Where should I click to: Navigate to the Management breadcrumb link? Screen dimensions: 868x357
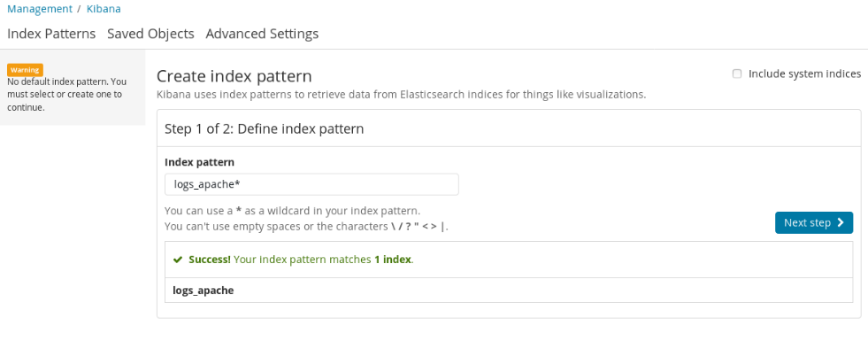pos(40,9)
